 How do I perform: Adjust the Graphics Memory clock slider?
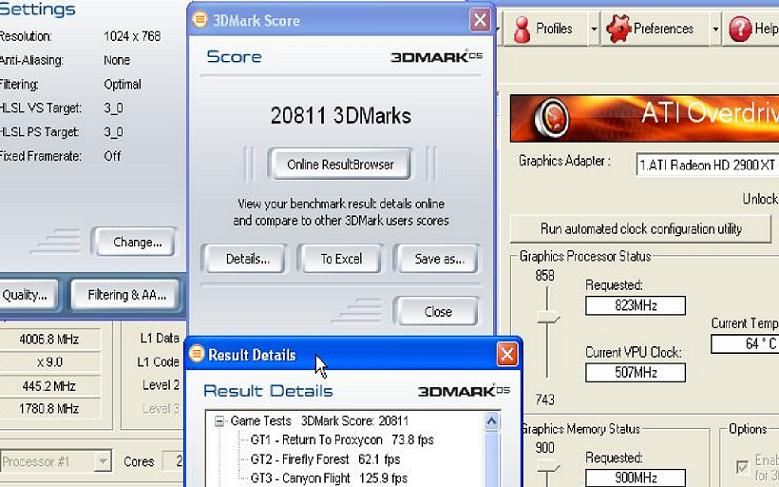click(x=548, y=466)
